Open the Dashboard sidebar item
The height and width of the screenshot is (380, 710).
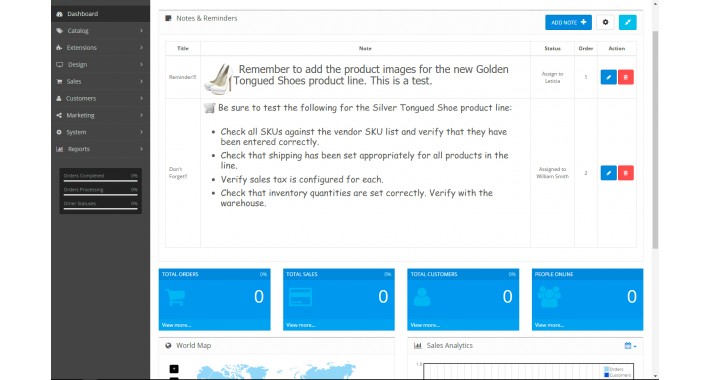100,14
